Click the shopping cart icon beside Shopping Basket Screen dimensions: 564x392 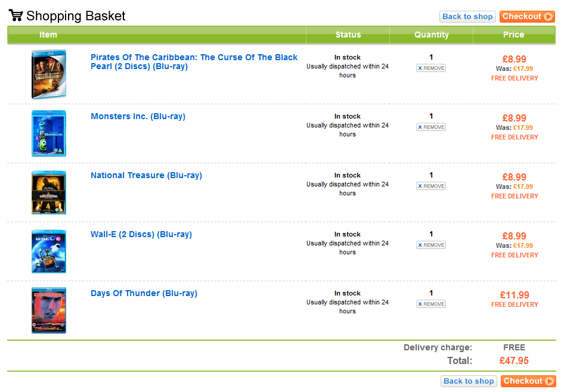16,15
